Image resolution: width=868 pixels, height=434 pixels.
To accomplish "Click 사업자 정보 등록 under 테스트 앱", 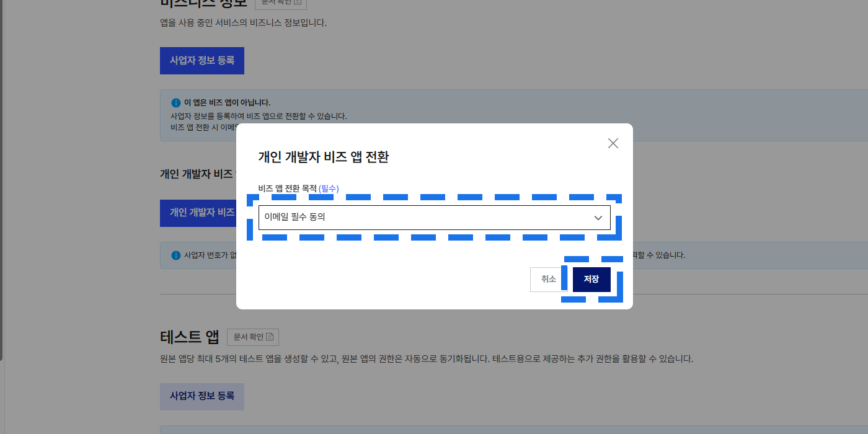I will pyautogui.click(x=202, y=396).
